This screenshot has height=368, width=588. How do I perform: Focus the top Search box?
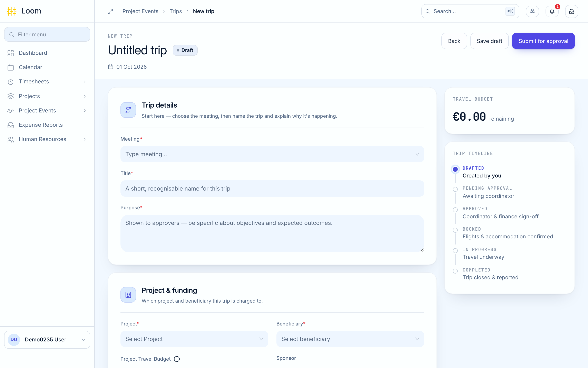click(470, 11)
